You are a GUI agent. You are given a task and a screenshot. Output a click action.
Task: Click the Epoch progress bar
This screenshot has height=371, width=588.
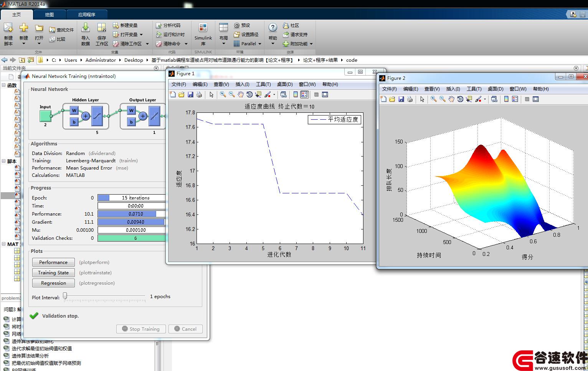click(x=132, y=198)
